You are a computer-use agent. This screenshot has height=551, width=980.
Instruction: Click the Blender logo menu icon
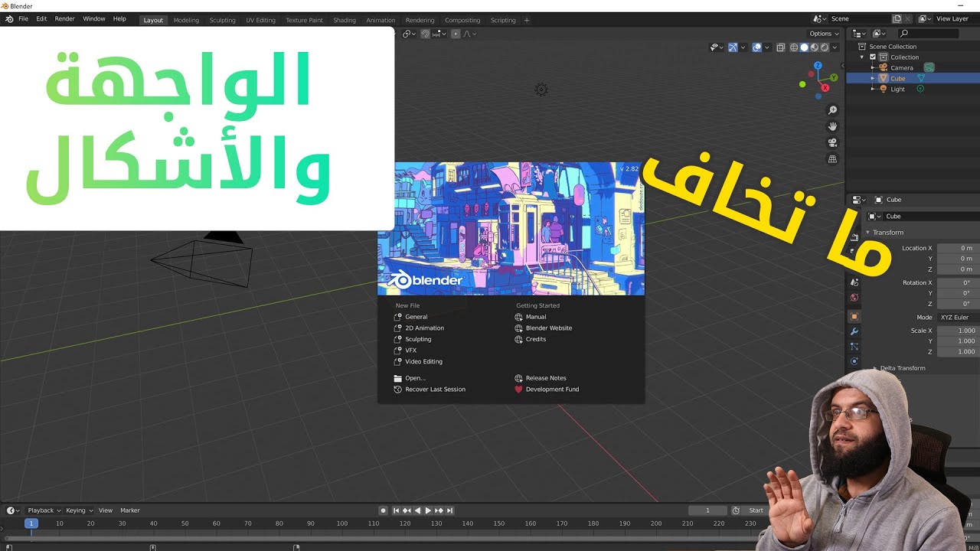9,19
